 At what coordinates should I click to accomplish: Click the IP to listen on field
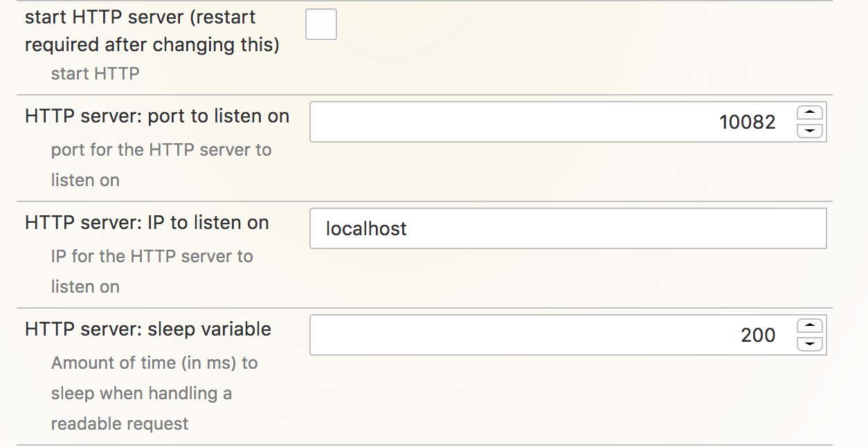pos(568,228)
